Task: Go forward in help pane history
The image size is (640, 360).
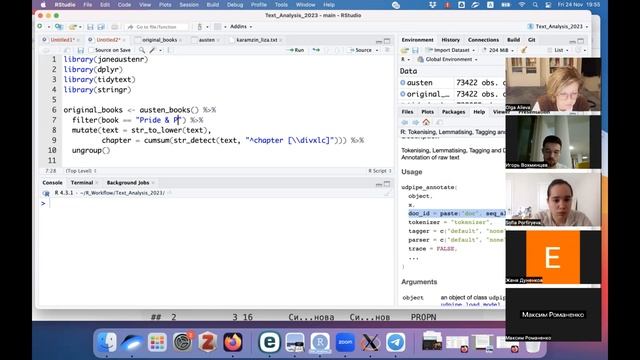Action: (415, 122)
